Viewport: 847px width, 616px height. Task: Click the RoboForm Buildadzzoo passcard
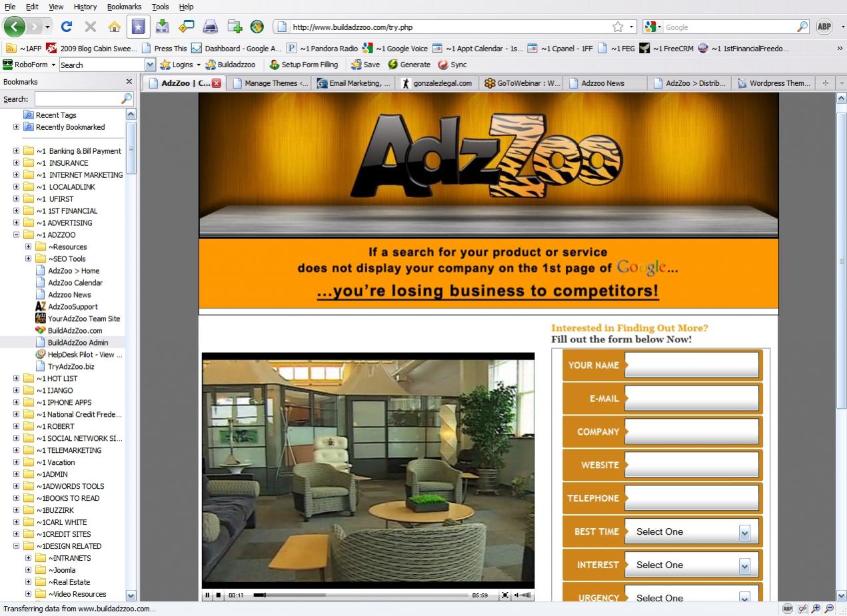click(231, 65)
